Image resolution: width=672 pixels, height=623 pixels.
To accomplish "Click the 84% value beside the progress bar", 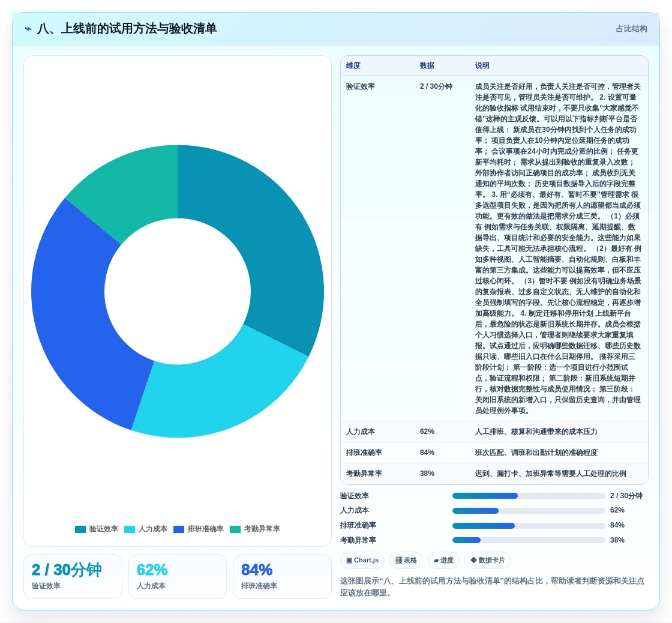I will tap(617, 525).
